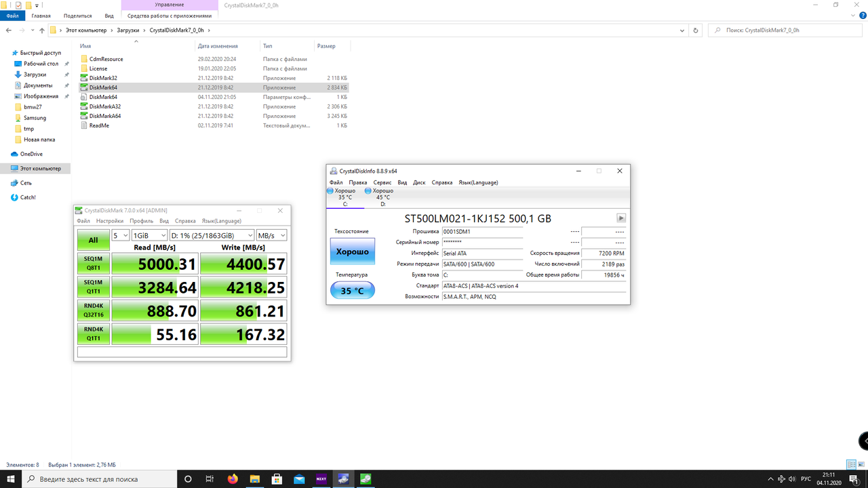
Task: Open Документы in the sidebar
Action: (38, 85)
